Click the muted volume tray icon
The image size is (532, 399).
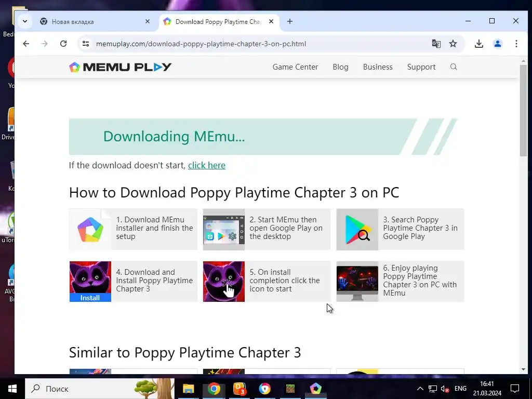pyautogui.click(x=445, y=389)
